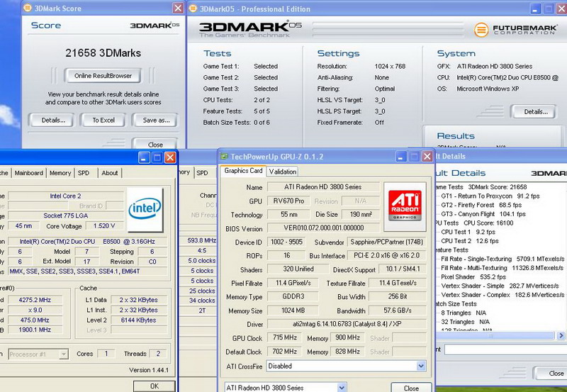Click Save as in Score window
The width and height of the screenshot is (567, 392).
(155, 120)
